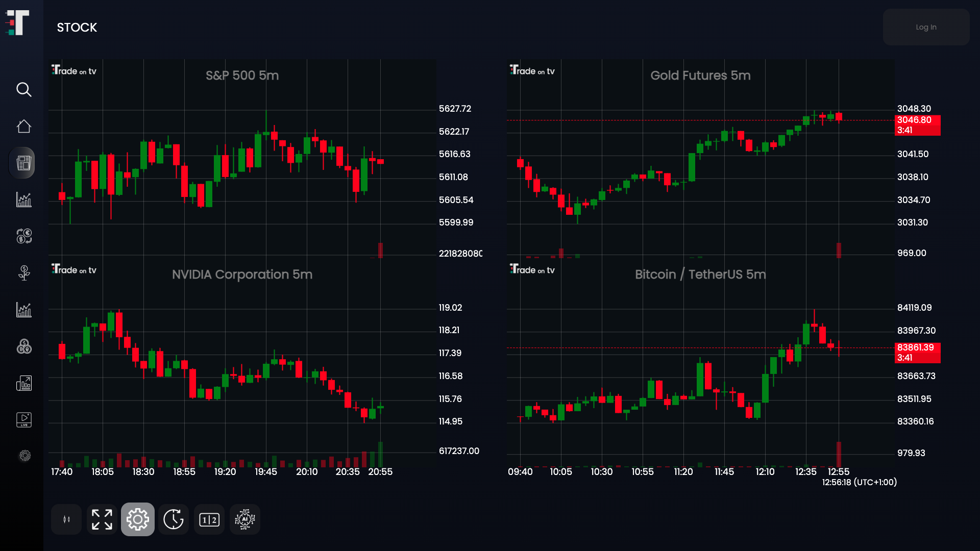Click the NVIDIA price axis value 114.95
Screen dimensions: 980x551
coord(450,421)
